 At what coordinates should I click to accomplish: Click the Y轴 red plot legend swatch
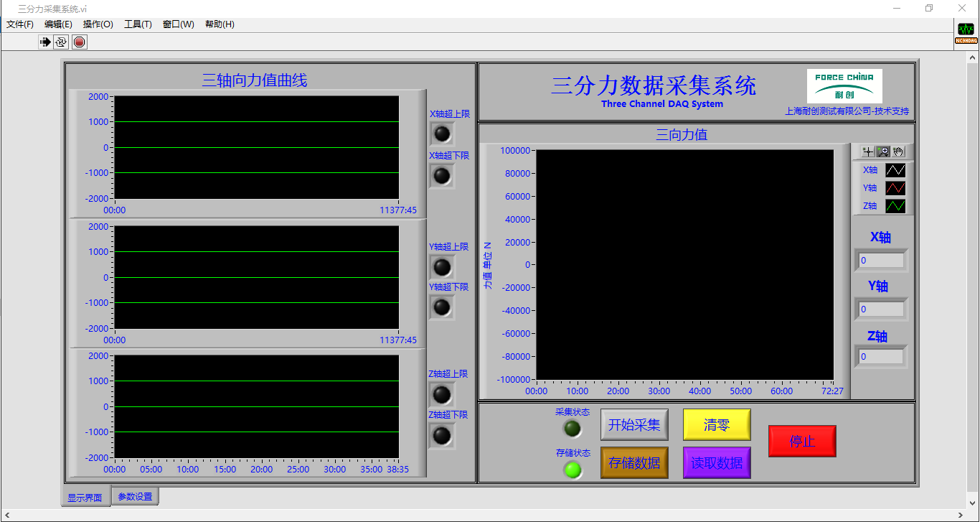tap(895, 188)
